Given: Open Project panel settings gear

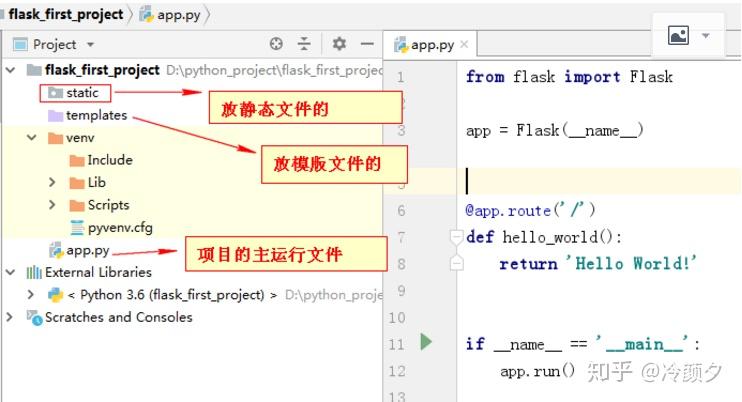Looking at the screenshot, I should (339, 44).
